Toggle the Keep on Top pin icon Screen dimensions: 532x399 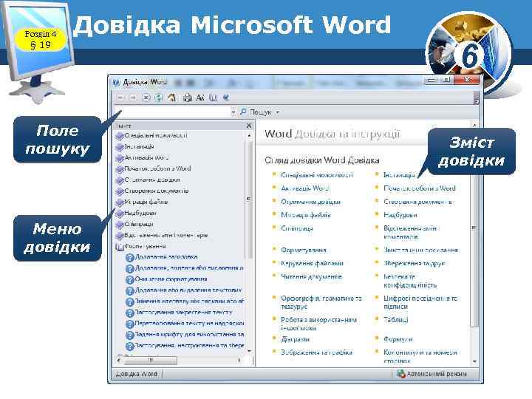[226, 98]
